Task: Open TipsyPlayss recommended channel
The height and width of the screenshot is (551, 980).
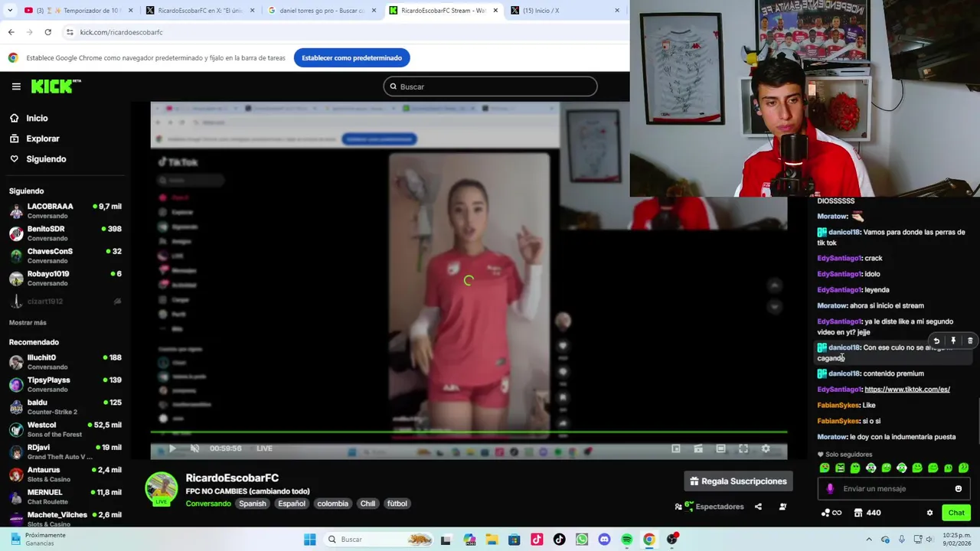Action: click(x=65, y=384)
